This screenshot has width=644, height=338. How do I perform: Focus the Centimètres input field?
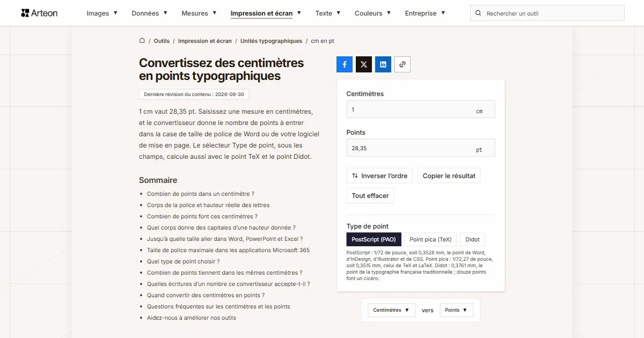(421, 109)
